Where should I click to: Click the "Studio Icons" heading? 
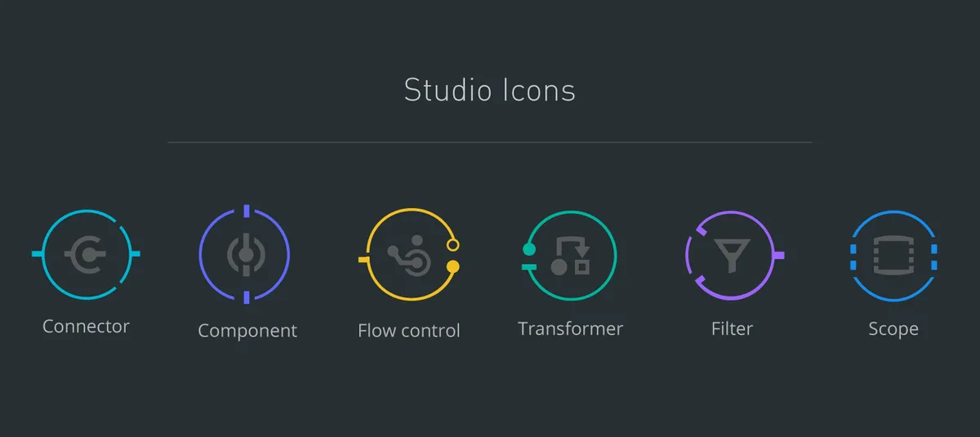pyautogui.click(x=490, y=90)
